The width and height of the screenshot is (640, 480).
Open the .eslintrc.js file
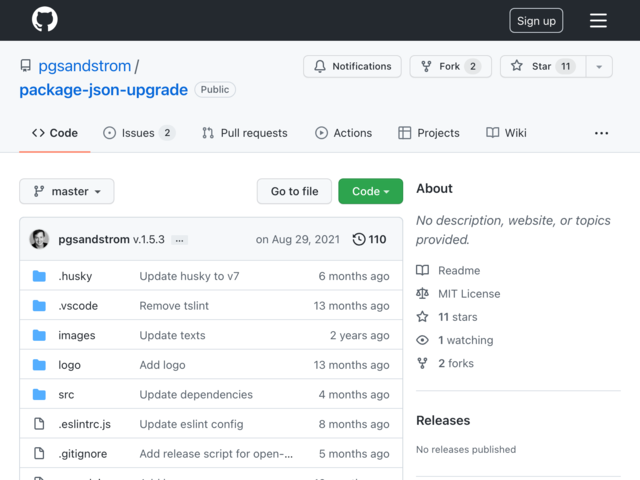point(84,424)
